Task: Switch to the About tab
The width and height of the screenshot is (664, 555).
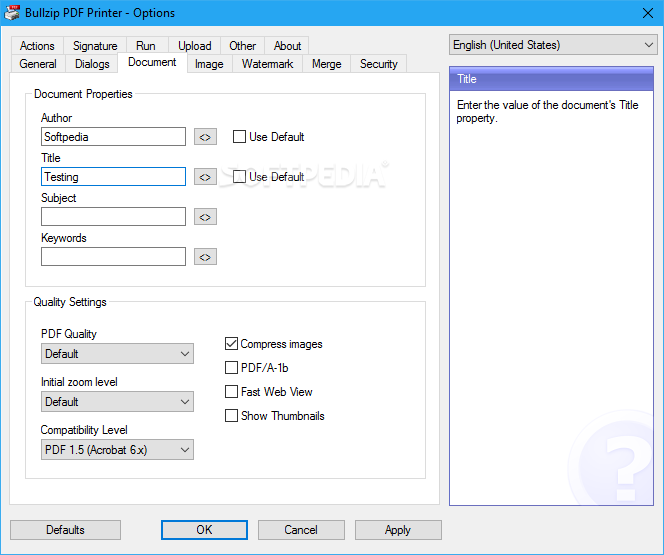Action: click(x=287, y=46)
